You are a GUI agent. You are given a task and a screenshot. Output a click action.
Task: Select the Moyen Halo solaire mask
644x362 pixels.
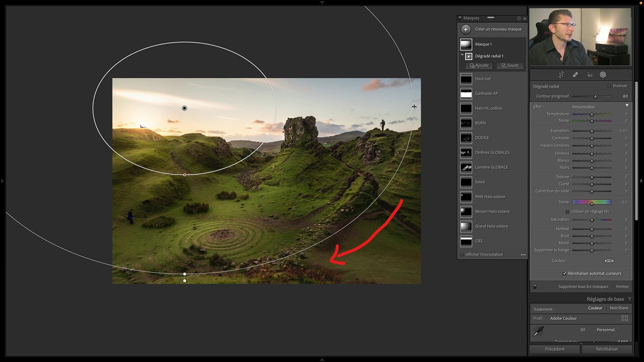pyautogui.click(x=493, y=211)
